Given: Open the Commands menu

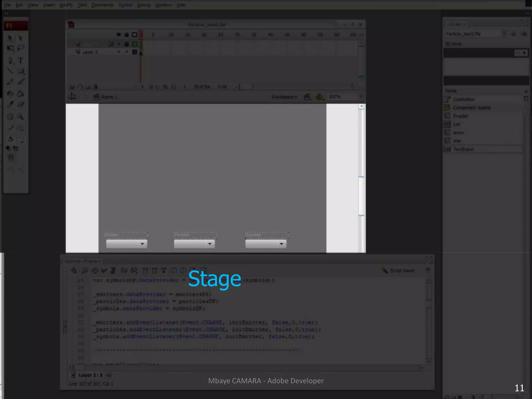Looking at the screenshot, I should pos(102,5).
